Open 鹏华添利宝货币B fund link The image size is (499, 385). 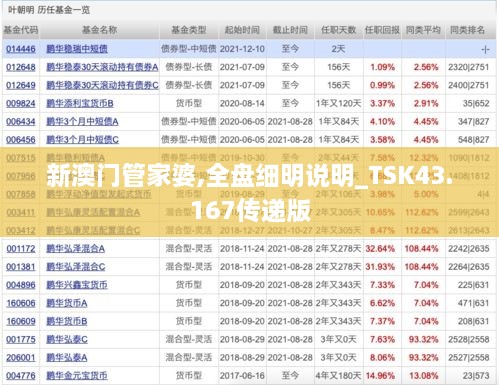(80, 104)
